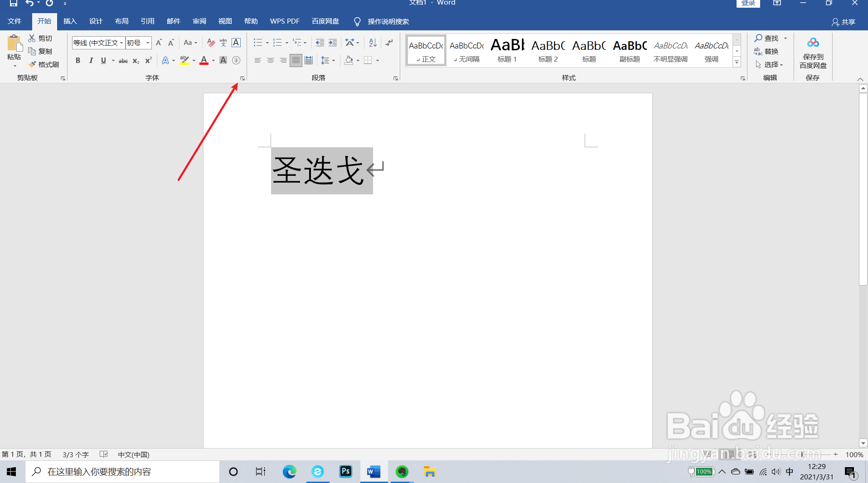Align text left in paragraph group
The height and width of the screenshot is (483, 868).
257,60
